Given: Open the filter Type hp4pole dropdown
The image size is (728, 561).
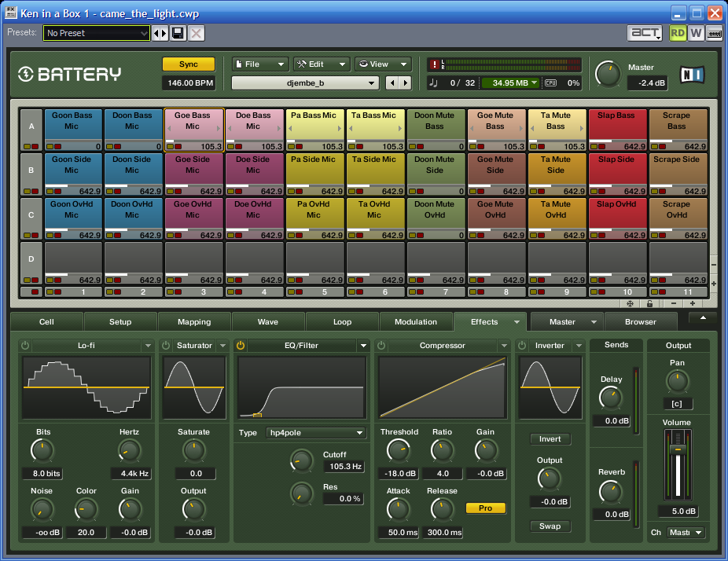Looking at the screenshot, I should [316, 432].
